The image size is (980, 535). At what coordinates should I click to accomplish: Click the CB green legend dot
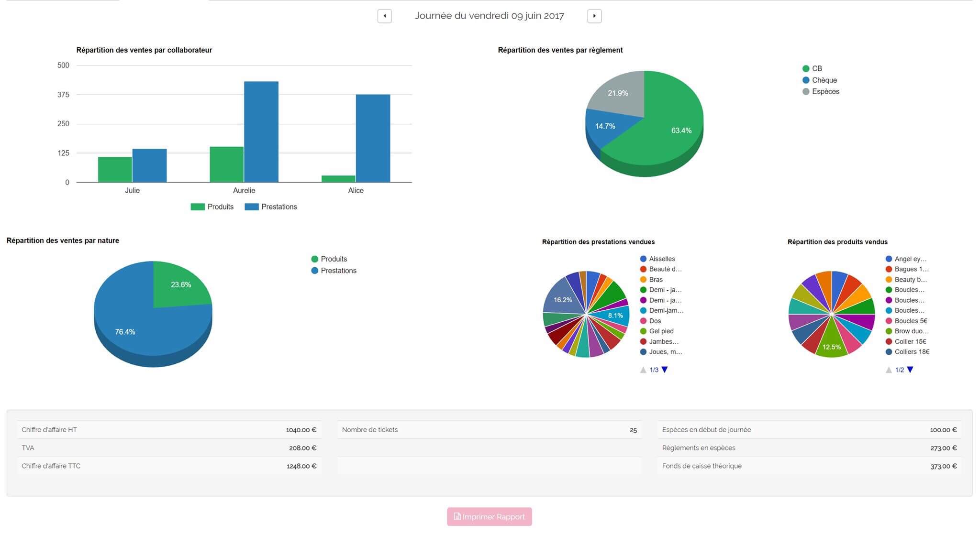pos(806,68)
